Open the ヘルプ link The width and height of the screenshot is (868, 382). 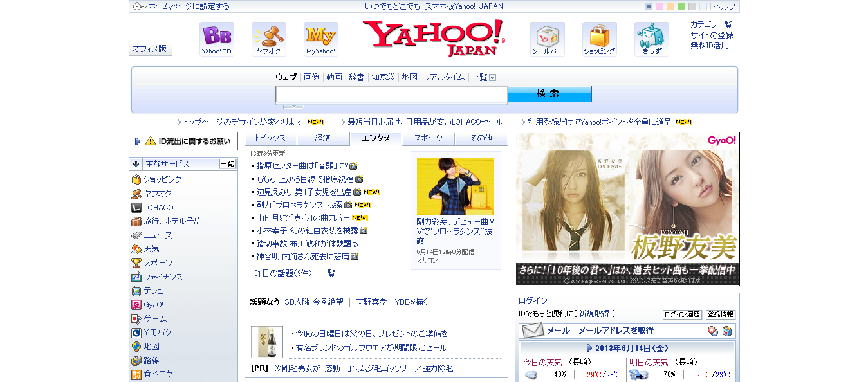[725, 6]
